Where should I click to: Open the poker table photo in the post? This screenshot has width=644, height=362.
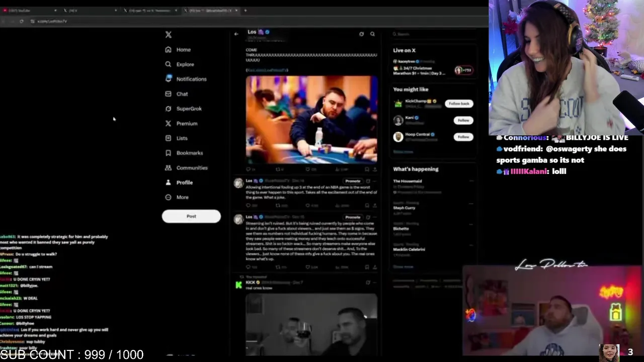pyautogui.click(x=311, y=120)
